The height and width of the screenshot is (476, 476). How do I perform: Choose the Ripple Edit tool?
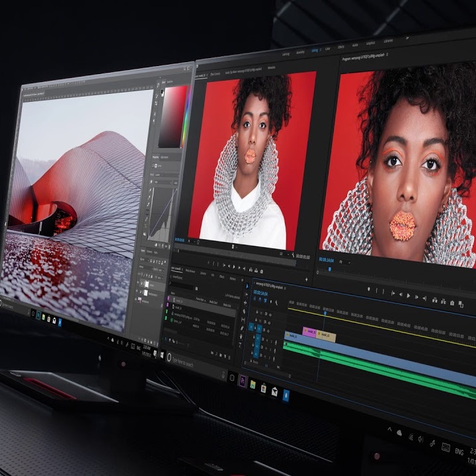point(245,303)
